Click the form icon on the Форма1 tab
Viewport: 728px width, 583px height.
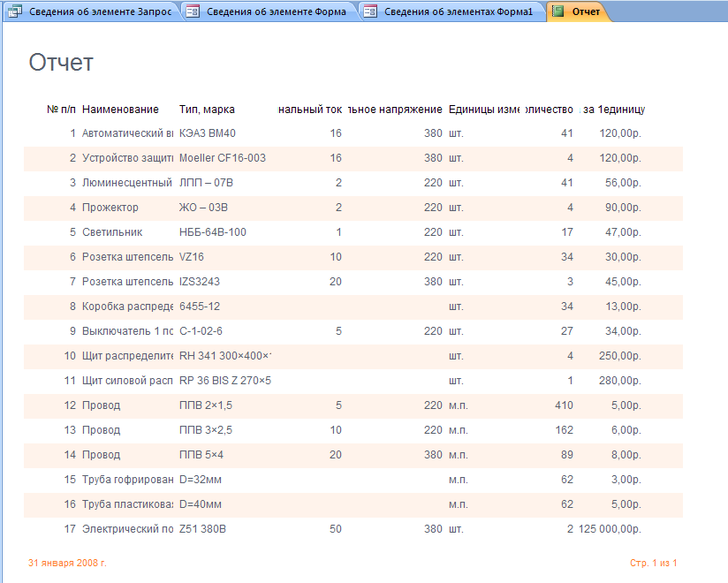click(370, 11)
